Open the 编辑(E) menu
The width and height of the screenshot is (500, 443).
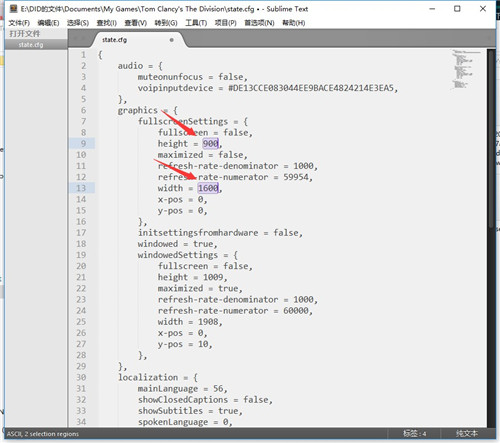[48, 23]
